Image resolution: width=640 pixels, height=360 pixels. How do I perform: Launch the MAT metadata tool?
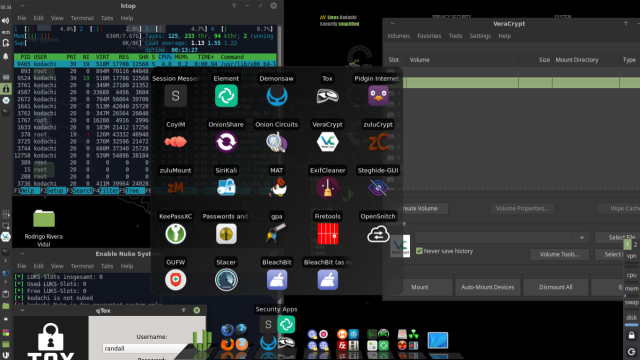[x=277, y=188]
